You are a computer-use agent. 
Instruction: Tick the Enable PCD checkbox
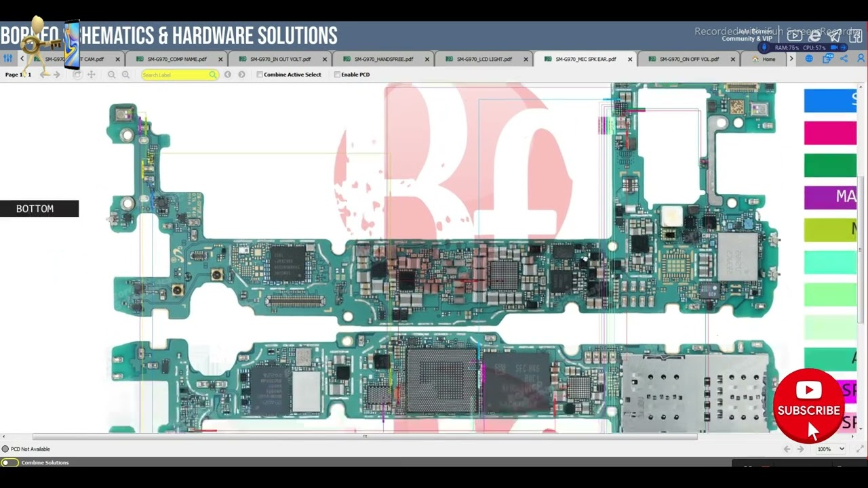337,75
